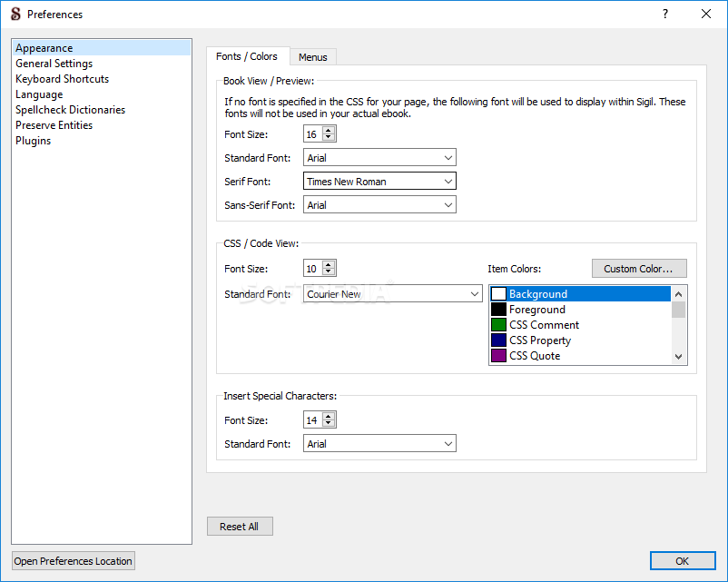Select CSS Property in item colors
Screen dimensions: 728x582
(x=580, y=340)
